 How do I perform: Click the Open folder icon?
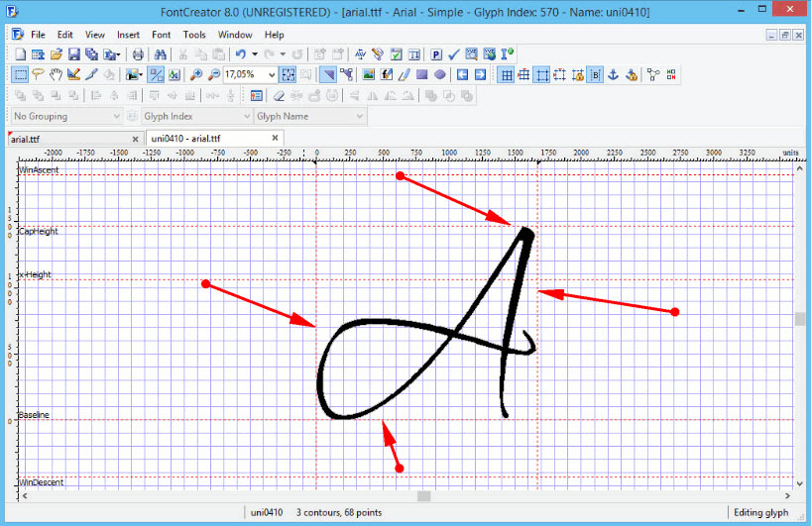click(56, 54)
